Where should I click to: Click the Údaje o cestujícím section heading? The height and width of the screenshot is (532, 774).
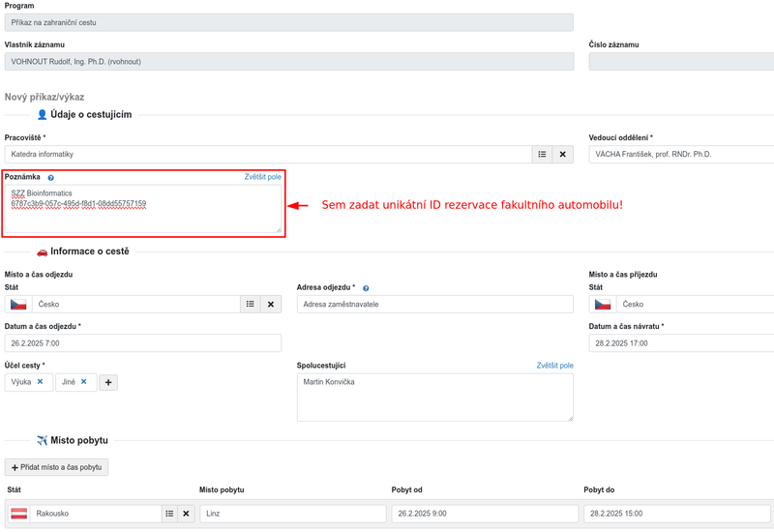coord(91,114)
